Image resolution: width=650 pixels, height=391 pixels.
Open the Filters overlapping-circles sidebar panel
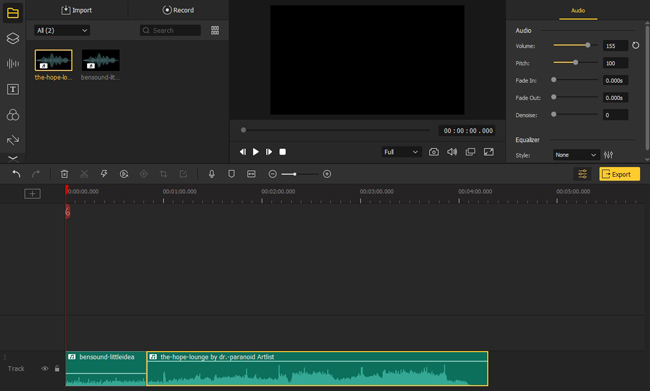point(13,115)
